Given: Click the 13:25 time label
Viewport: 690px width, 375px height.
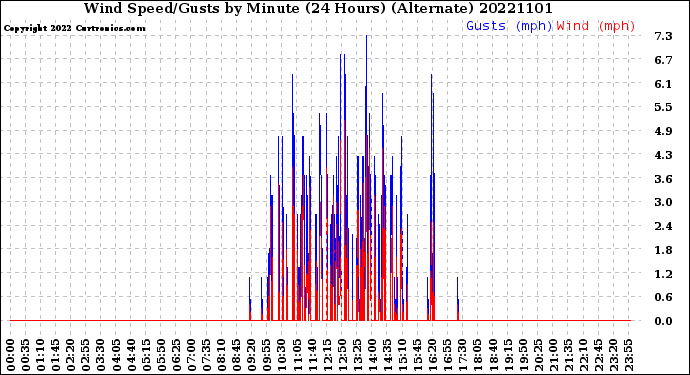Looking at the screenshot, I should pos(357,355).
